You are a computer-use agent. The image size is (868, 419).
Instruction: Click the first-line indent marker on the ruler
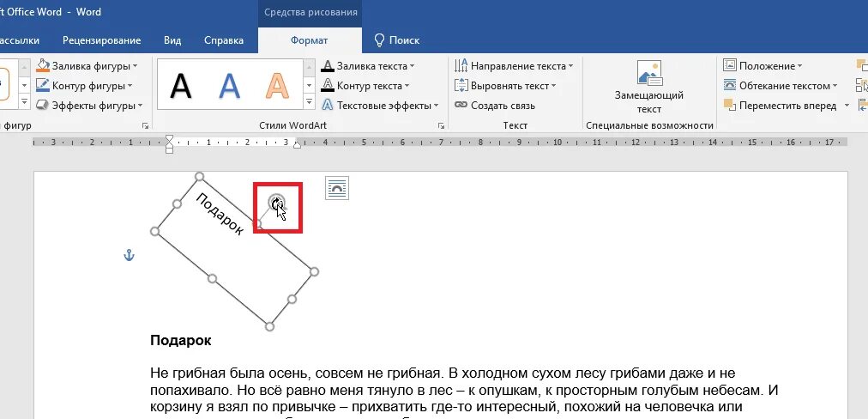[x=169, y=138]
